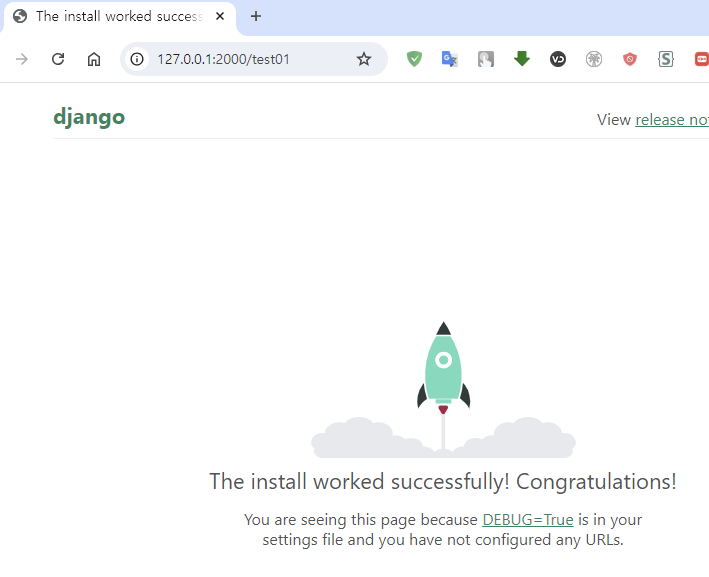Image resolution: width=709 pixels, height=577 pixels.
Task: Click the rocket launch illustration
Action: click(x=443, y=390)
